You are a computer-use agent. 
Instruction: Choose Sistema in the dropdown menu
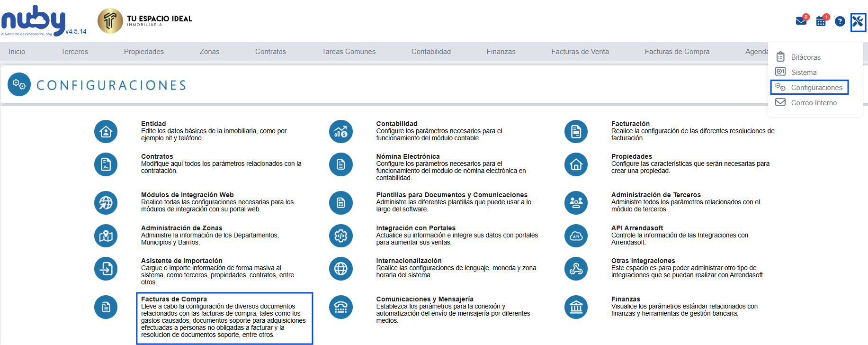click(x=804, y=73)
